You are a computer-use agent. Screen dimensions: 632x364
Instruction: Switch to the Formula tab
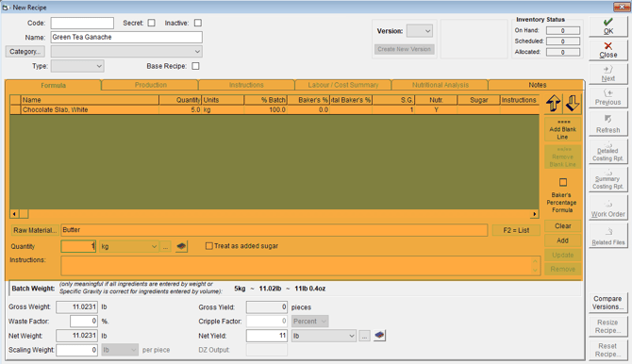53,85
